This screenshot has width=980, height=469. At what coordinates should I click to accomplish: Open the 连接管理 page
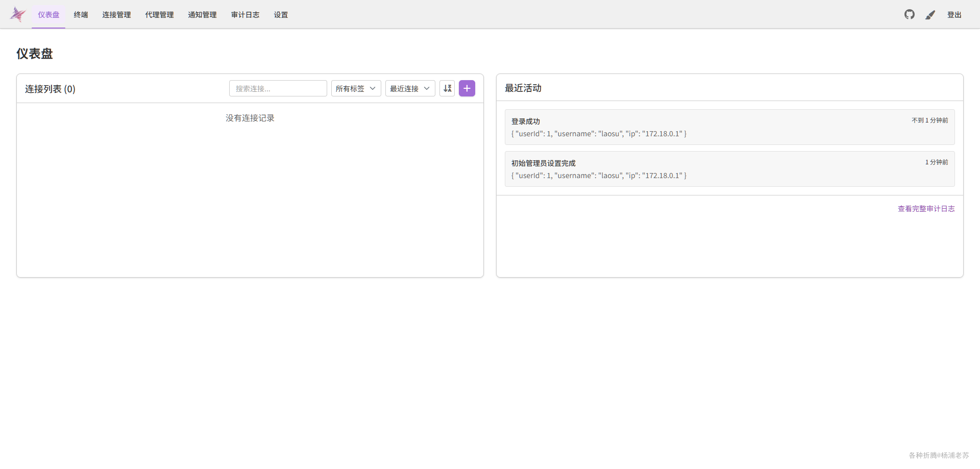(x=116, y=15)
